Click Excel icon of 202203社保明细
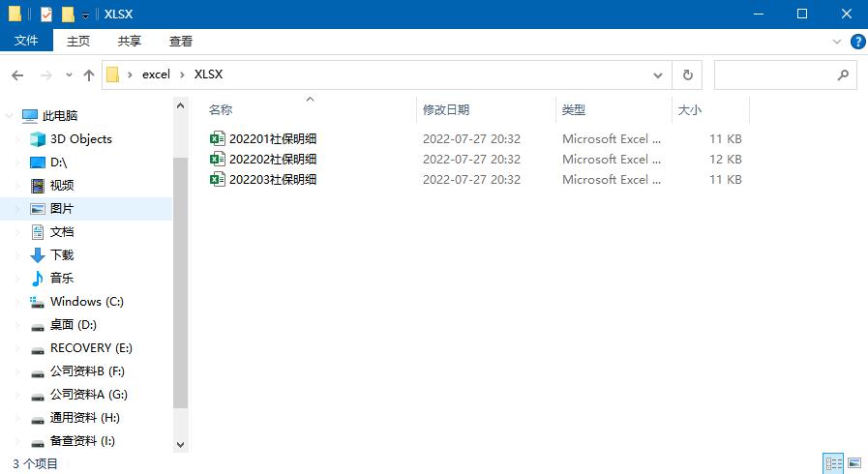 218,179
